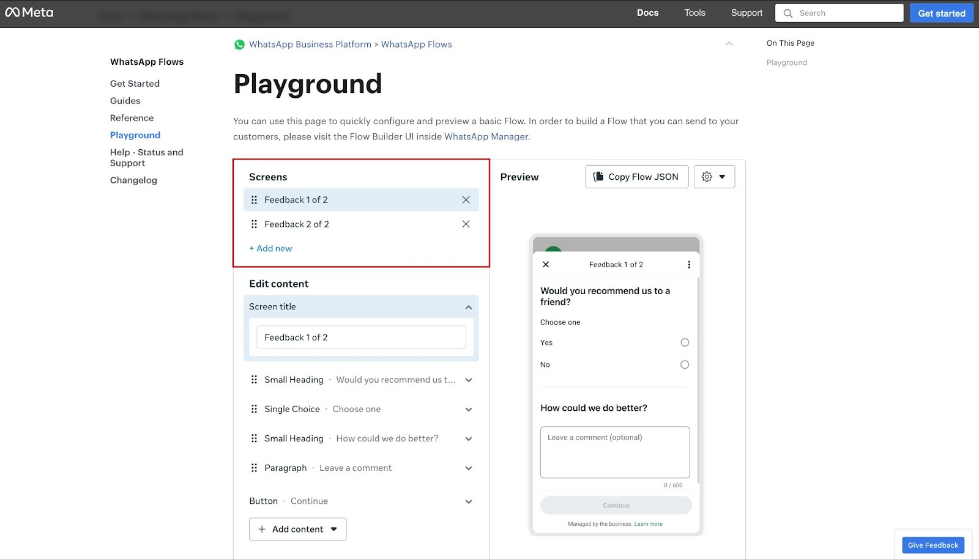Click the Get started button
Viewport: 979px width, 560px height.
coord(942,13)
